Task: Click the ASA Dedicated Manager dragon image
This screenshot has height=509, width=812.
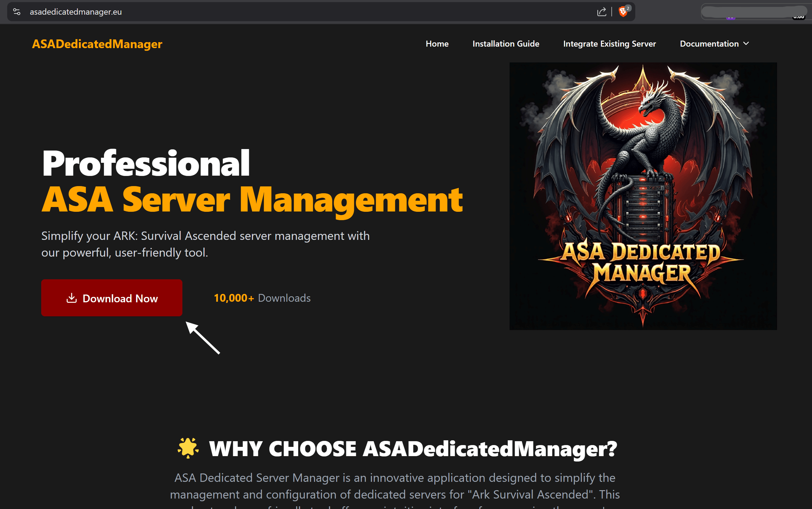Action: click(643, 196)
